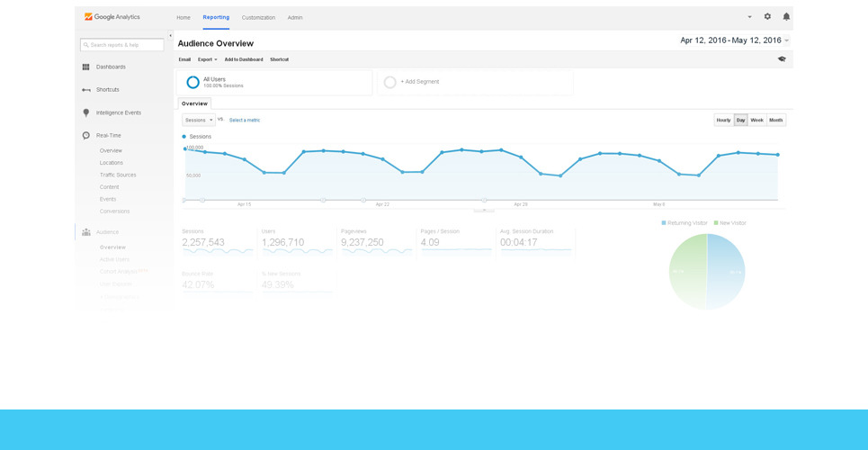Click the Select a metric link
Viewport: 868px width, 450px height.
click(245, 120)
